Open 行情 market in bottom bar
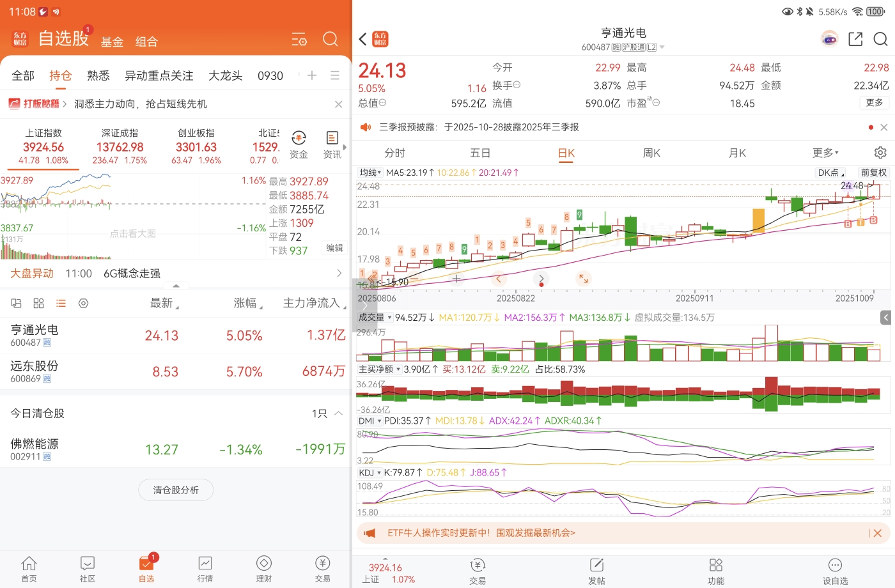The image size is (895, 588). 205,569
